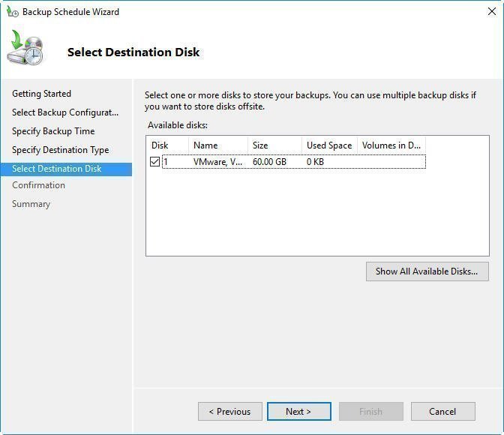
Task: Select the highlighted Select Destination Disk step
Action: coord(57,169)
